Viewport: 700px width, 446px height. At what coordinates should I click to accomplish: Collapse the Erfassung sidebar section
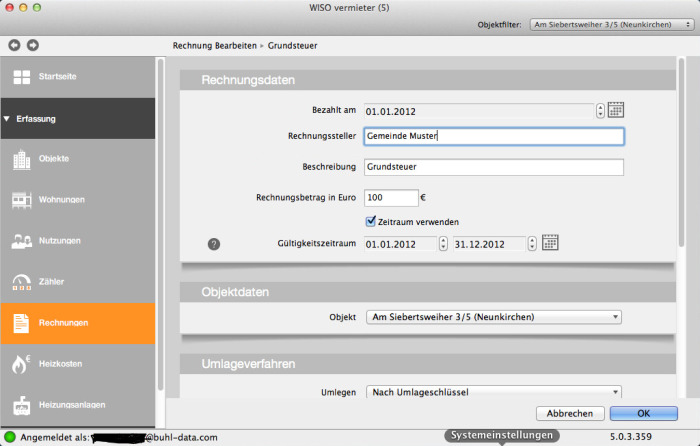(x=9, y=119)
